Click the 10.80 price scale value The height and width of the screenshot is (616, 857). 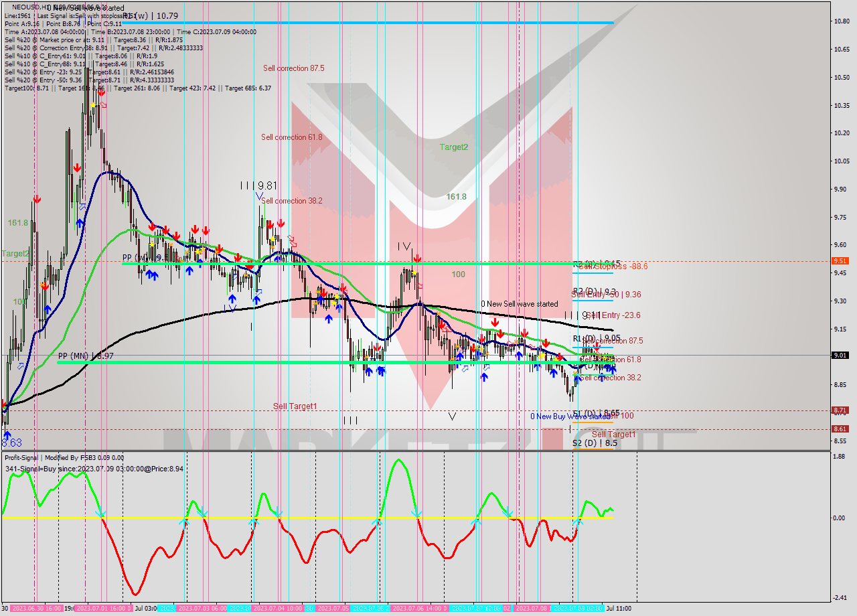[840, 21]
